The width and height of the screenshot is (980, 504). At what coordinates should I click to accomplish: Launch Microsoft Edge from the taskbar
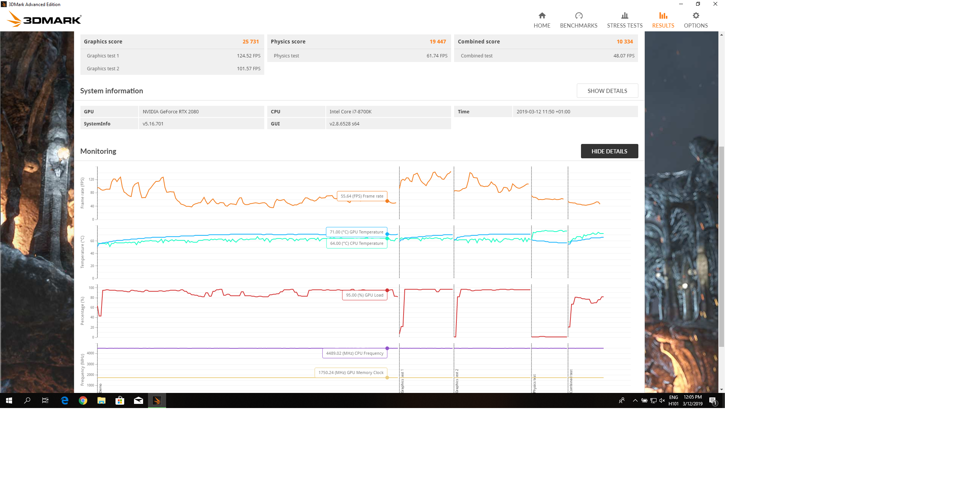[x=65, y=400]
